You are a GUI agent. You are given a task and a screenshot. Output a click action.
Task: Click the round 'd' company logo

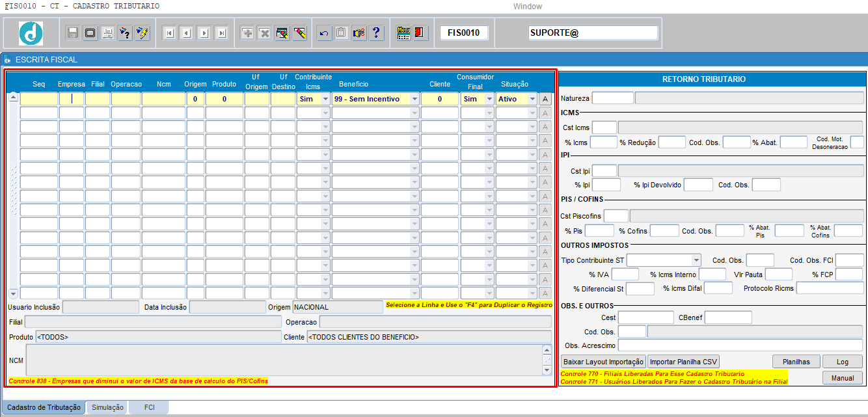pos(31,33)
